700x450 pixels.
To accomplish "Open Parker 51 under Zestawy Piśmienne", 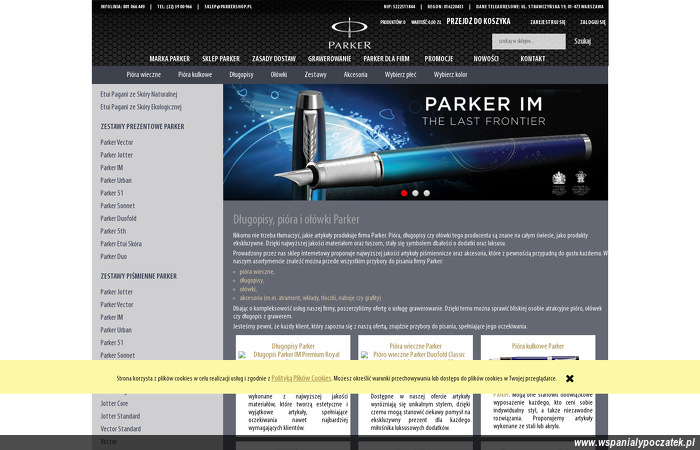I will tap(112, 343).
